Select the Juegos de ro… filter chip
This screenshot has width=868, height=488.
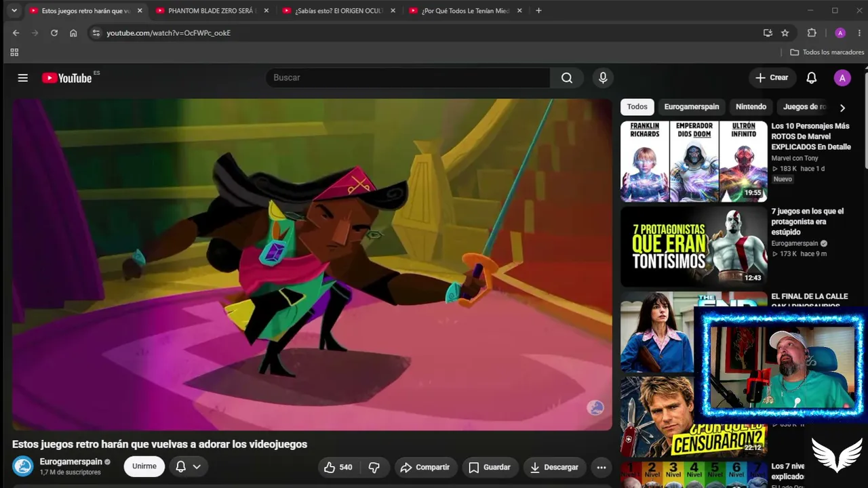pyautogui.click(x=804, y=106)
